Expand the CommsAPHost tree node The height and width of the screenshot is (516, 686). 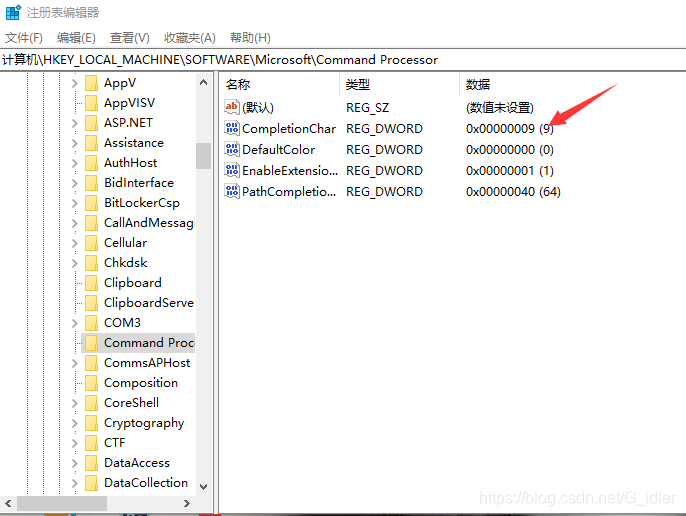tap(74, 363)
